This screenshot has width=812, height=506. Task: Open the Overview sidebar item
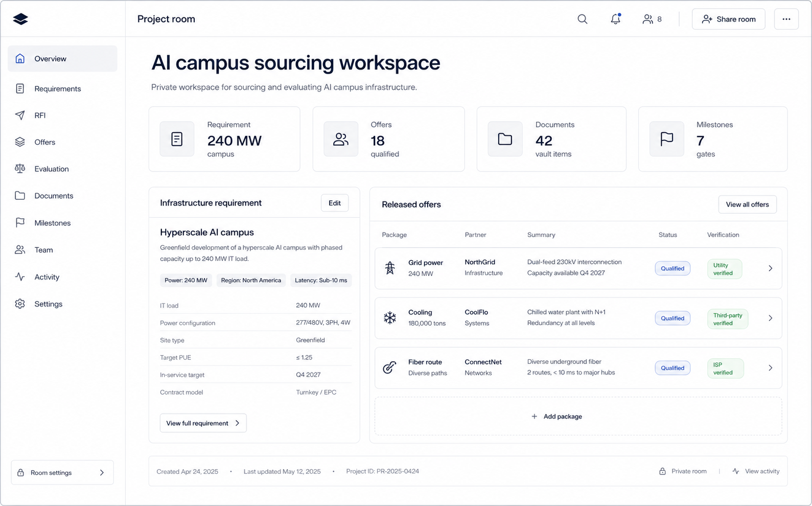(62, 59)
